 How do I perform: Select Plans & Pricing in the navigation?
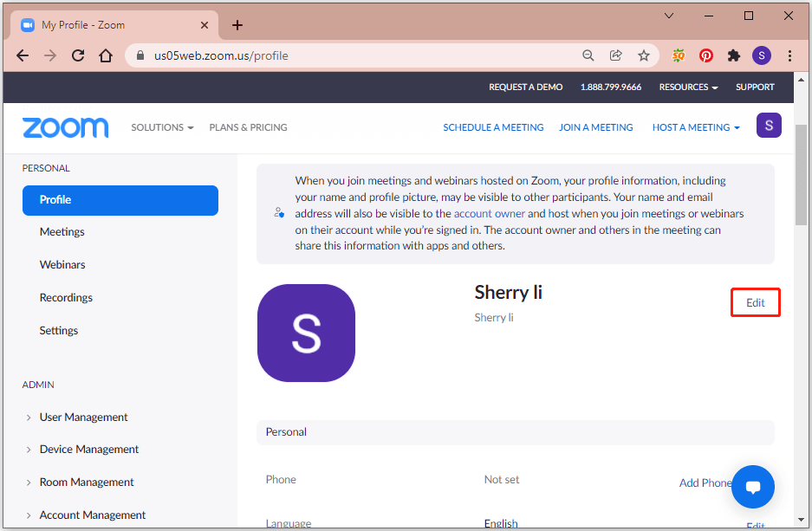pos(248,126)
